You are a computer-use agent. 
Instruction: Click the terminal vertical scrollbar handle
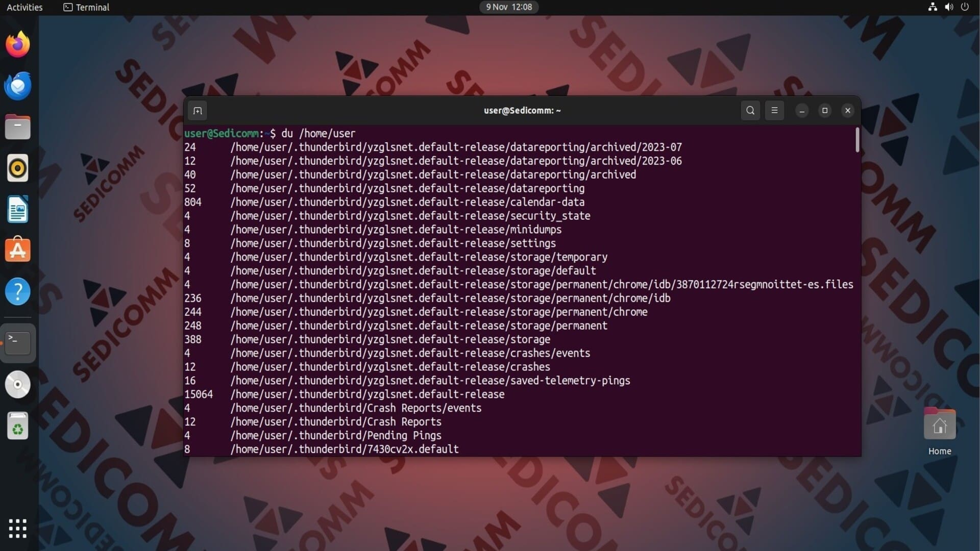(x=857, y=139)
